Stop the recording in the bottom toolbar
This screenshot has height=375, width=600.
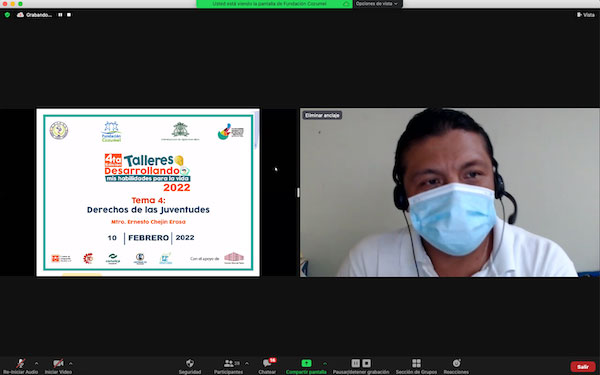(367, 363)
